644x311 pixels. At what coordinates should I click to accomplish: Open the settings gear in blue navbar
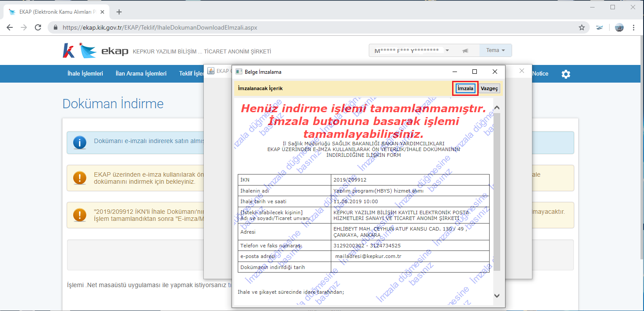point(566,74)
